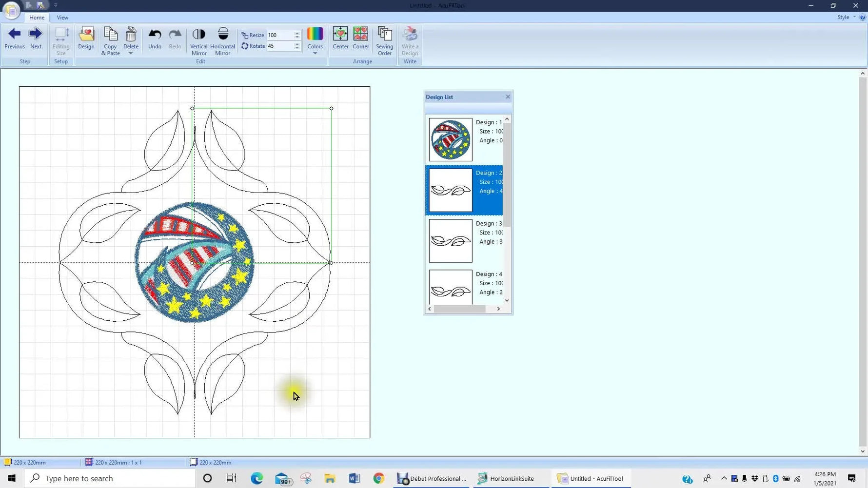Decrease the Rotate angle with down arrow

(297, 49)
